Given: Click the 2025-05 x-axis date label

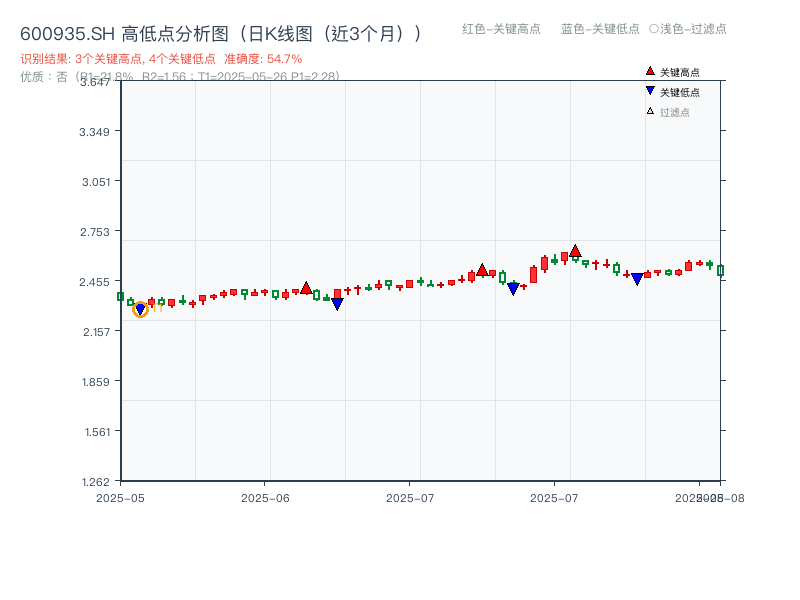Looking at the screenshot, I should click(120, 497).
